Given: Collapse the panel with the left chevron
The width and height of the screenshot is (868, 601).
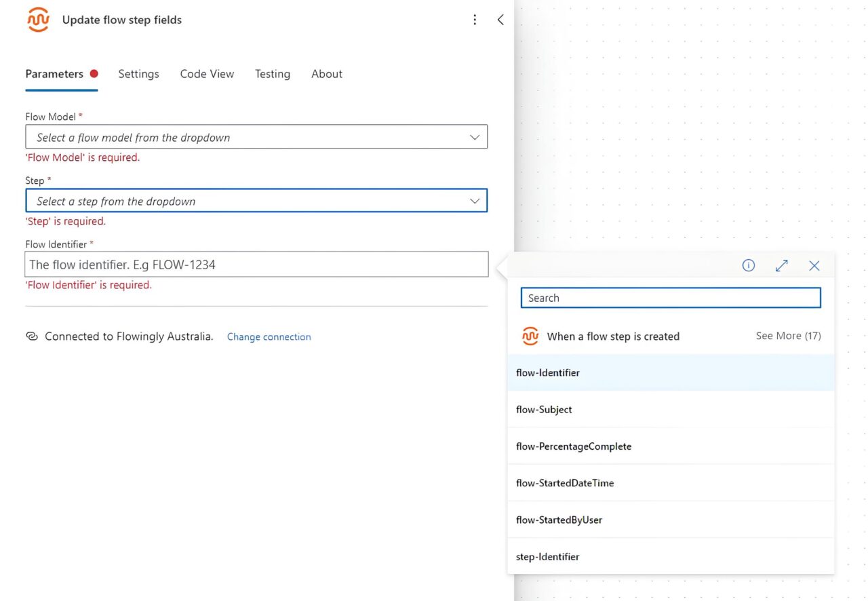Looking at the screenshot, I should coord(500,20).
